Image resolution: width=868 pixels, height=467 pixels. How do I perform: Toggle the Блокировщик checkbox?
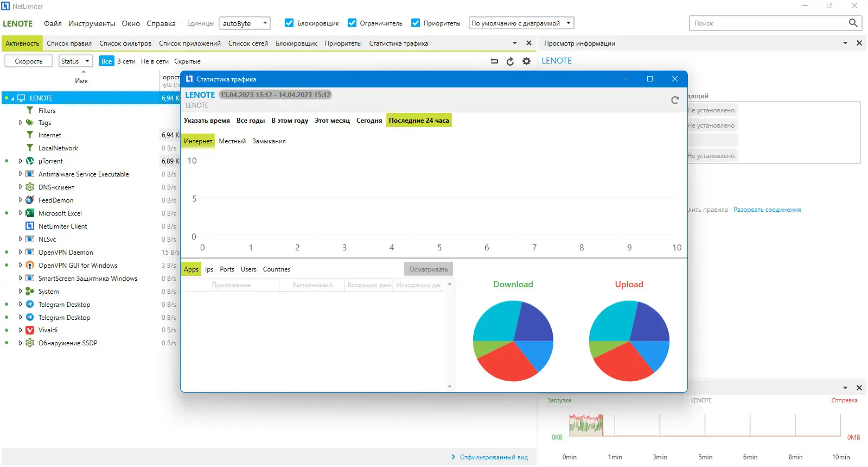tap(289, 23)
